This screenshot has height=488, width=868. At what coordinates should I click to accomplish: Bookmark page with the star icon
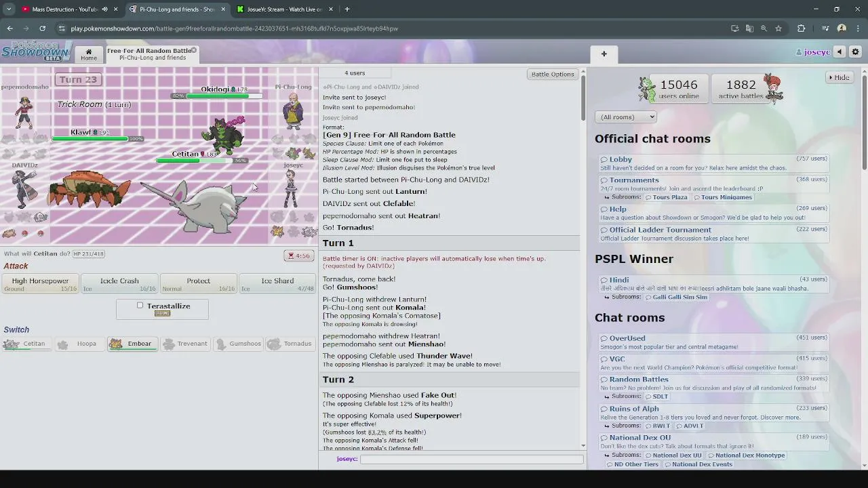[778, 28]
